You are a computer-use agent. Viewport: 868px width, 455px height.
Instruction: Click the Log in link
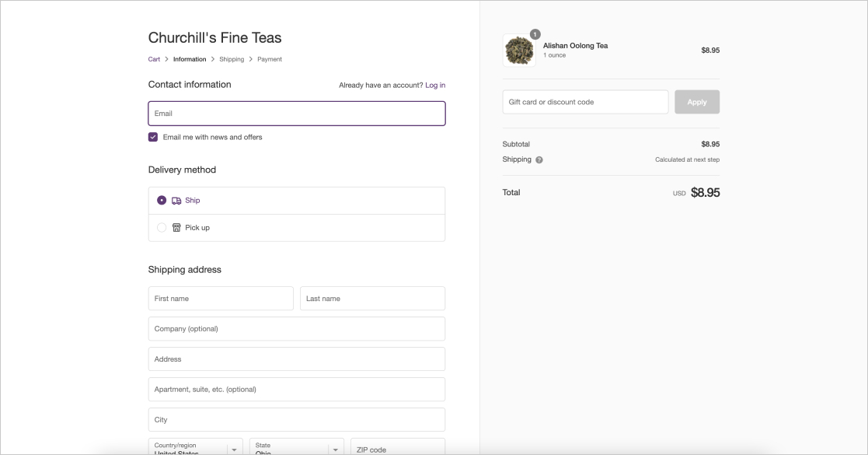pos(435,86)
